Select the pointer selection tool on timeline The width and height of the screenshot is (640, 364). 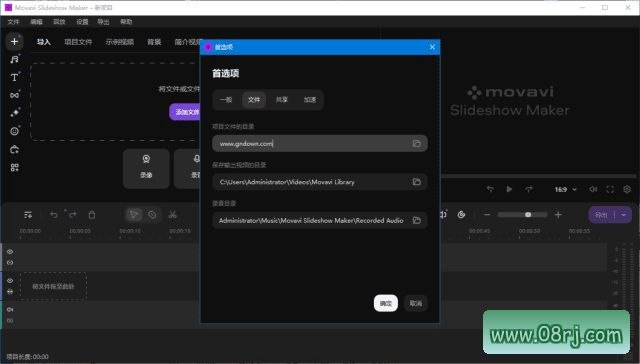click(133, 215)
